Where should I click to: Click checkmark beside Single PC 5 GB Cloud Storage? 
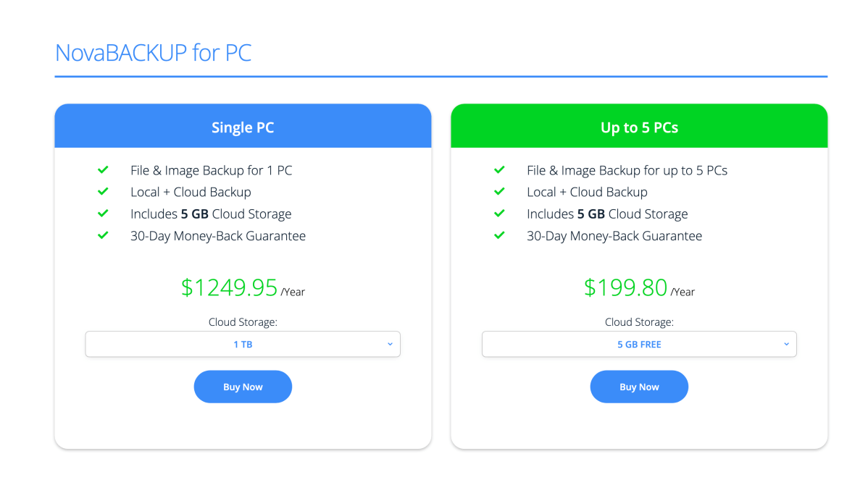pos(103,214)
